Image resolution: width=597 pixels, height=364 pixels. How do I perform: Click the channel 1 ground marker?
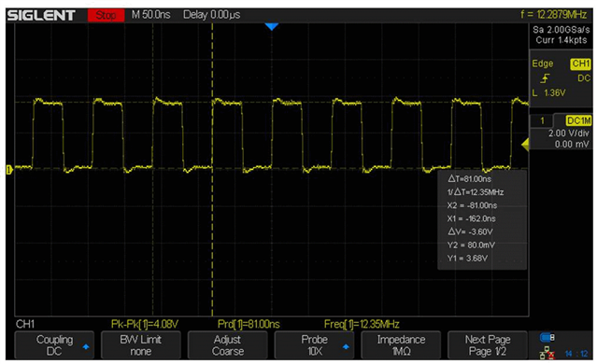[9, 170]
